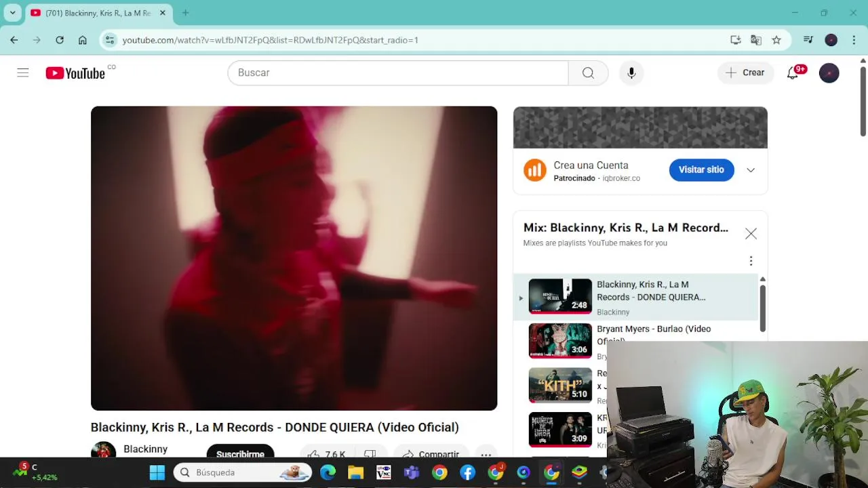Go back with the browser back arrow
Viewport: 868px width, 488px height.
[14, 40]
